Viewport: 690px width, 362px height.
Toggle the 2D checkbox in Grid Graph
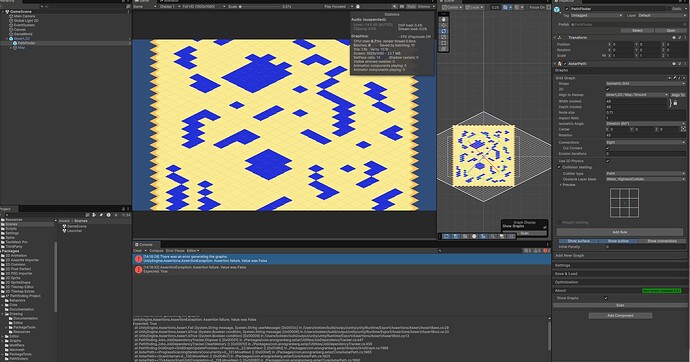point(608,89)
